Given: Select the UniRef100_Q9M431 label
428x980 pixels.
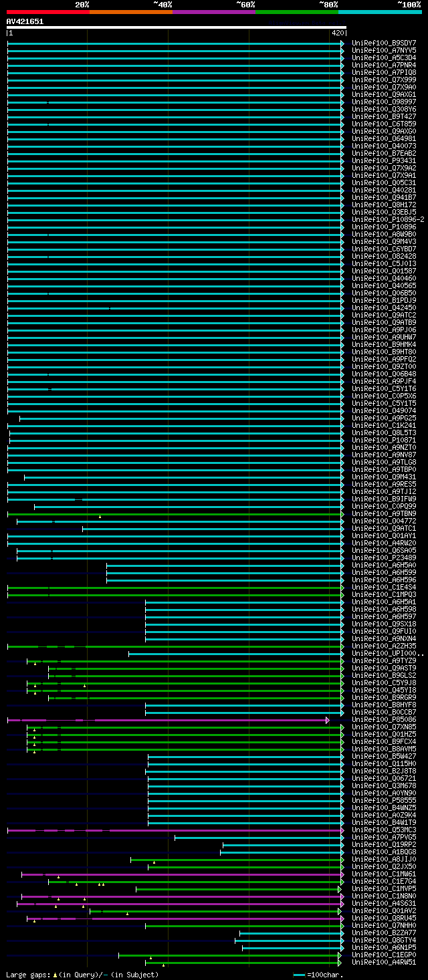Looking at the screenshot, I should [384, 477].
